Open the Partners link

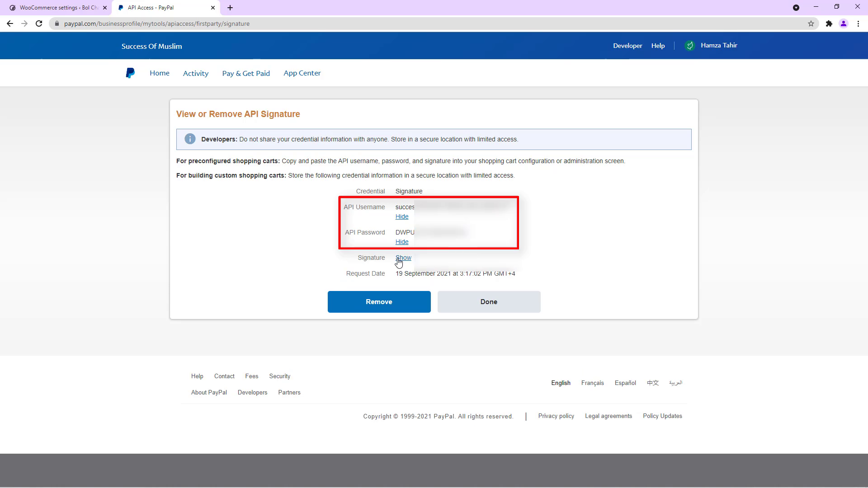tap(289, 392)
